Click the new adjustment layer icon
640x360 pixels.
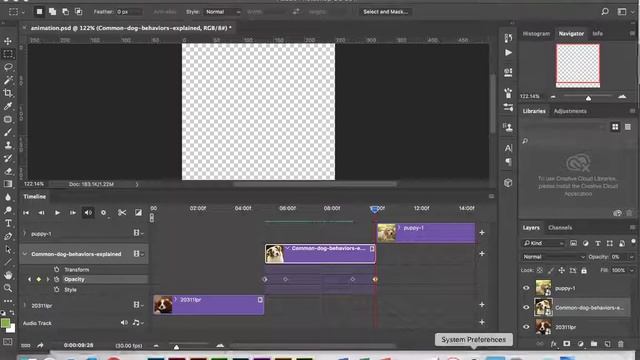click(x=580, y=344)
